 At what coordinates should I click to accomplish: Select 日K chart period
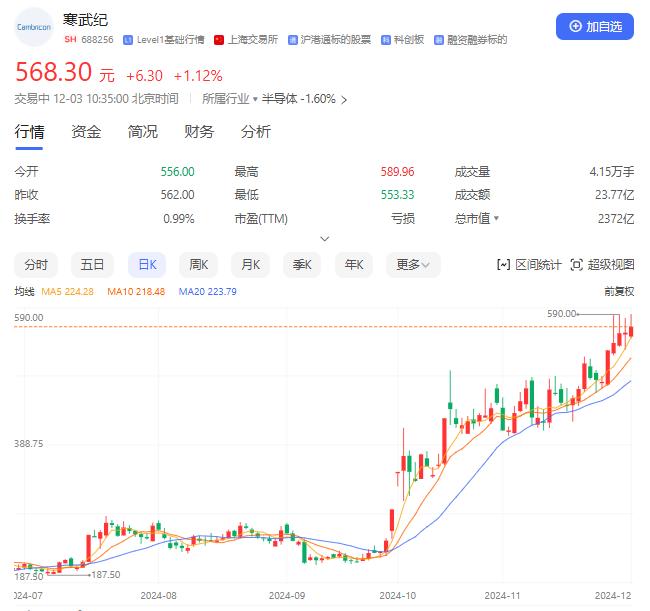pos(147,264)
